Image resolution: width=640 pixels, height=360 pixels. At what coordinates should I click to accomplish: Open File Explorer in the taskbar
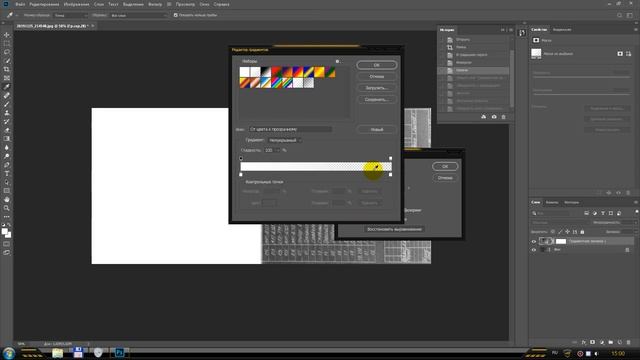58,353
